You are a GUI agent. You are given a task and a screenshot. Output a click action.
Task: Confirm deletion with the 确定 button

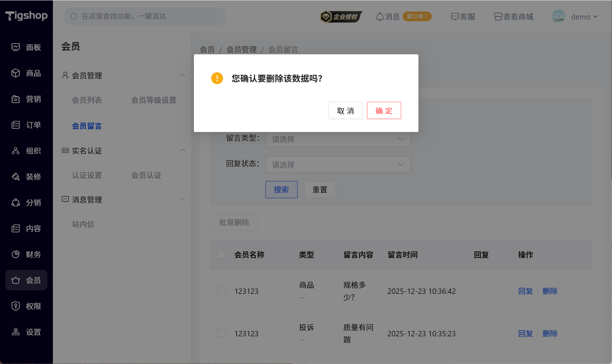click(x=384, y=110)
